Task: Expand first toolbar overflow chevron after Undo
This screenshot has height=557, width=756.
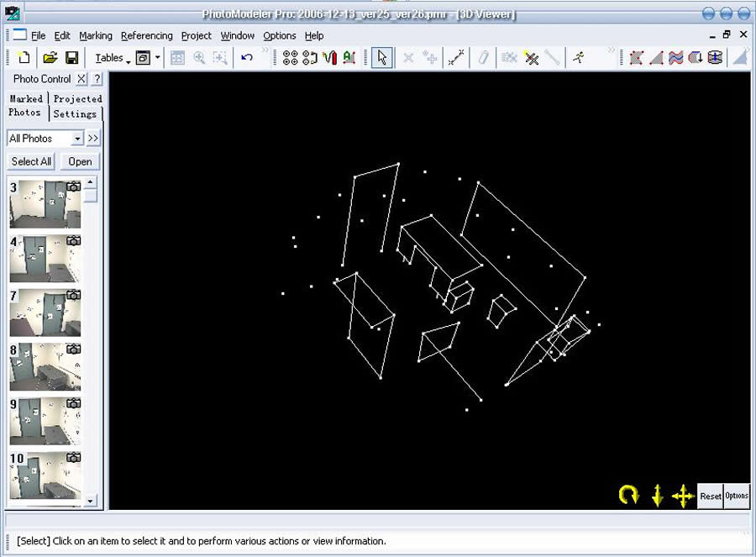Action: click(265, 50)
